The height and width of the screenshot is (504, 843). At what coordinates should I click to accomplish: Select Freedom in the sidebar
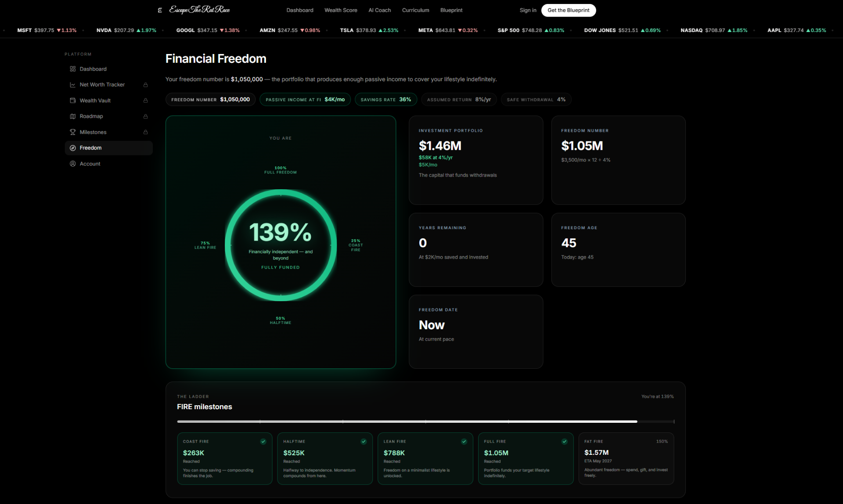108,148
